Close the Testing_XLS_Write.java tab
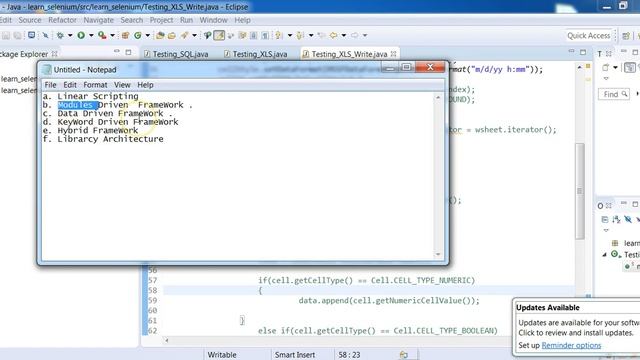Screen dimensions: 640x360 (x=393, y=53)
